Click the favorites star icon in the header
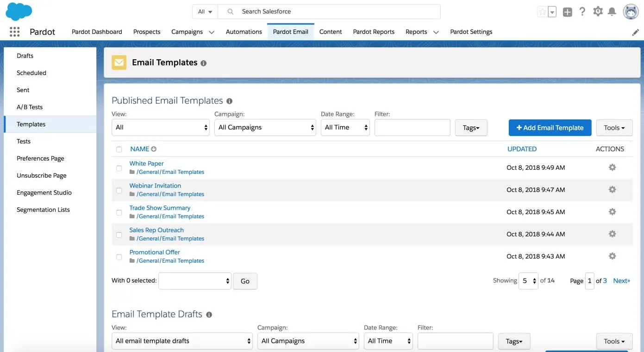Screen dimensions: 644x352 [543, 11]
